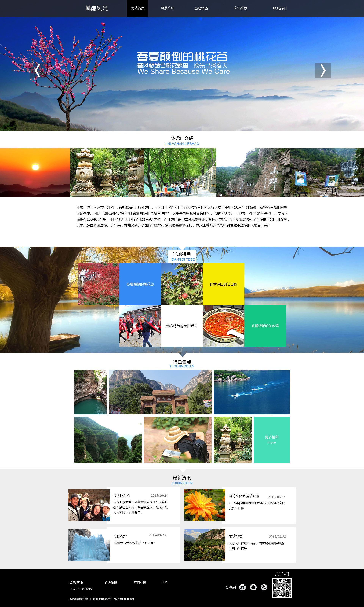Follow the 官方微博 footer link

pos(111,583)
